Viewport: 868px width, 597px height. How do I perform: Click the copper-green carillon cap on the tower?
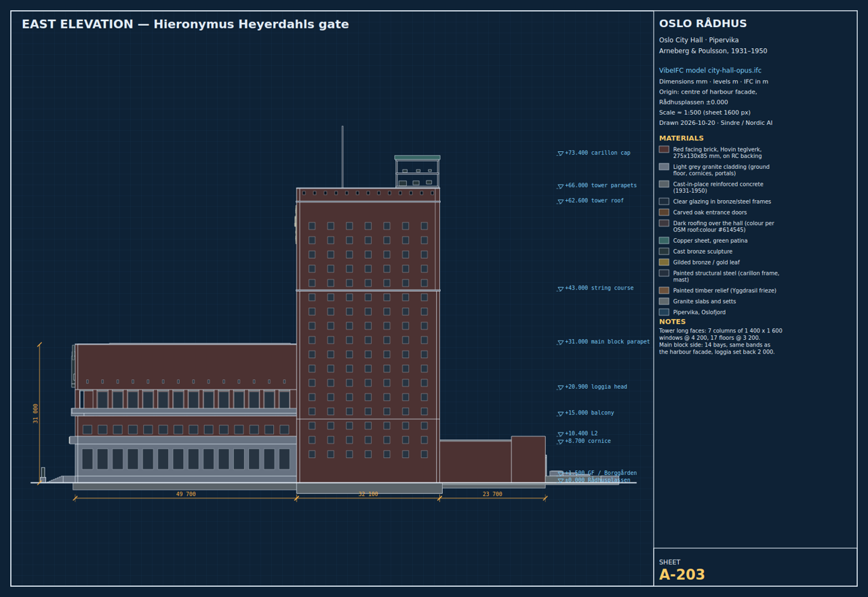click(x=417, y=158)
